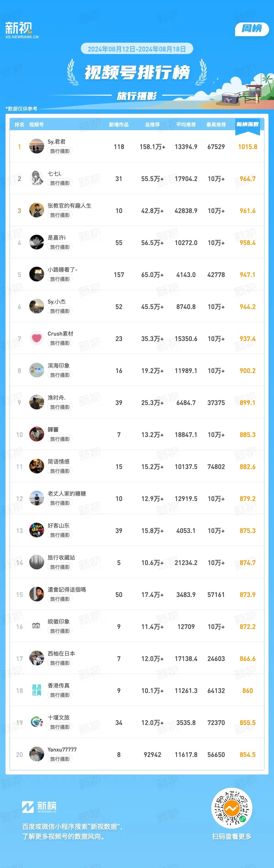Click the 皖徽印象 logo avatar

(x=36, y=627)
